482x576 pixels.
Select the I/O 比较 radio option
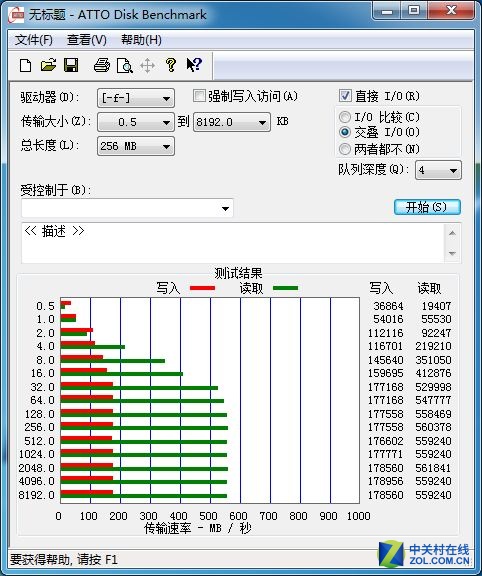click(344, 117)
